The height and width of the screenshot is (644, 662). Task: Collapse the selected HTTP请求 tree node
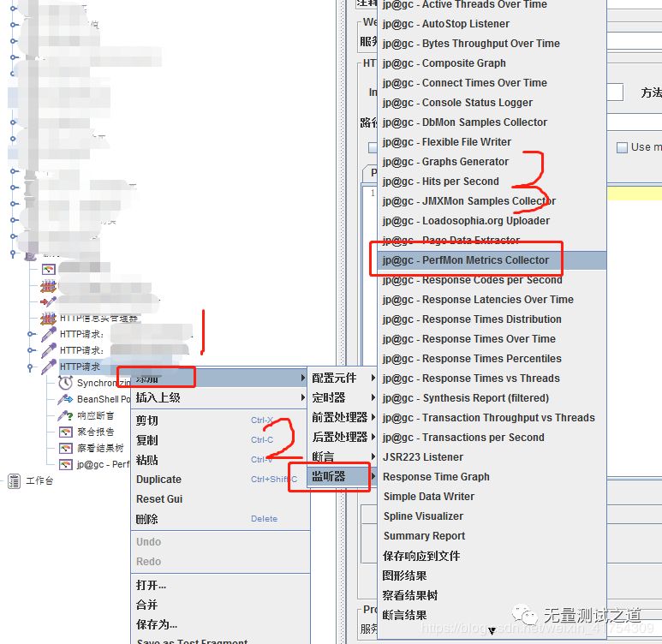pos(30,367)
